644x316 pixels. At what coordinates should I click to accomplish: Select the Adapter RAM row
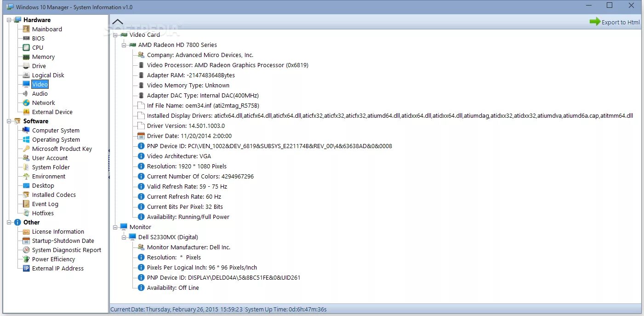tap(191, 75)
